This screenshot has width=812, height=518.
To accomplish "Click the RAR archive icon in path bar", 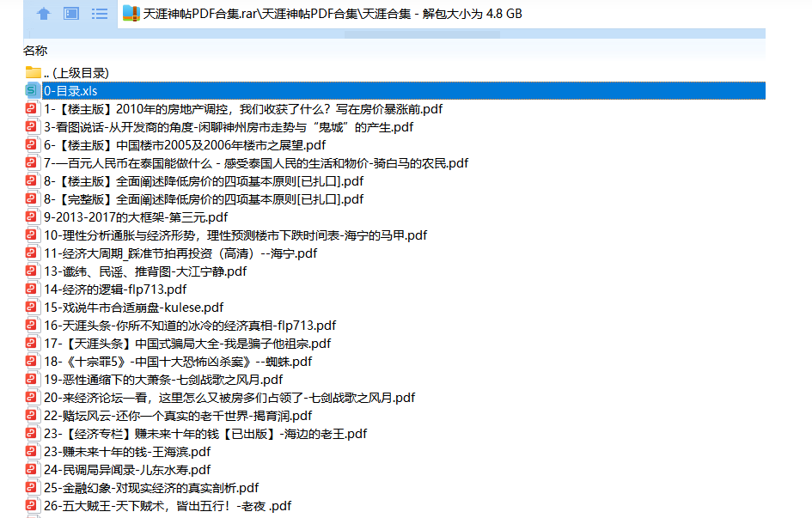I will point(131,14).
